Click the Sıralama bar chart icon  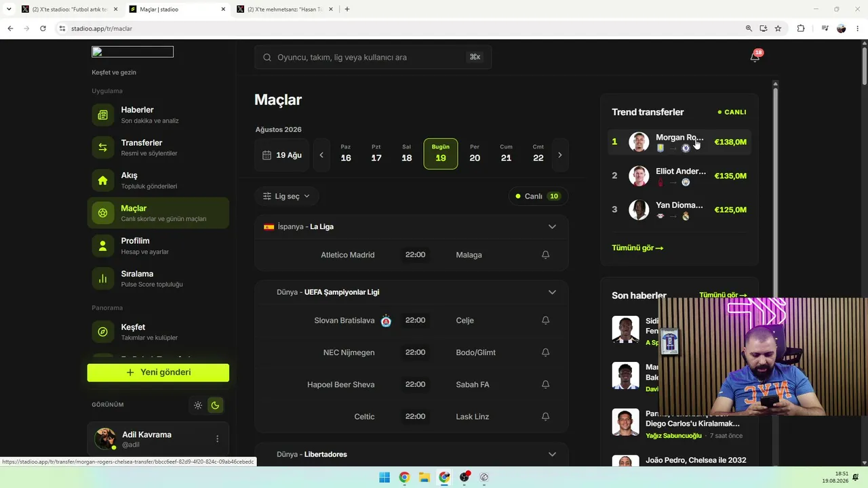pyautogui.click(x=103, y=279)
